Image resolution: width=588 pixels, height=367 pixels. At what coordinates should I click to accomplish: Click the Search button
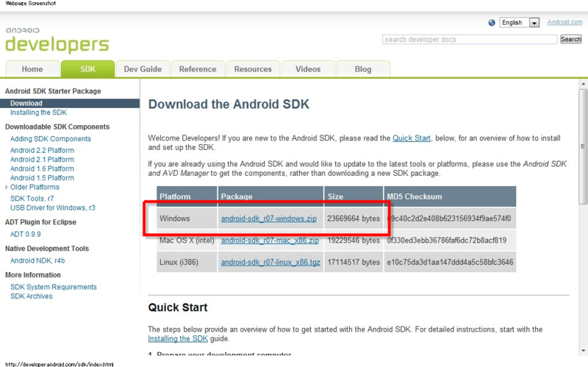pyautogui.click(x=571, y=39)
